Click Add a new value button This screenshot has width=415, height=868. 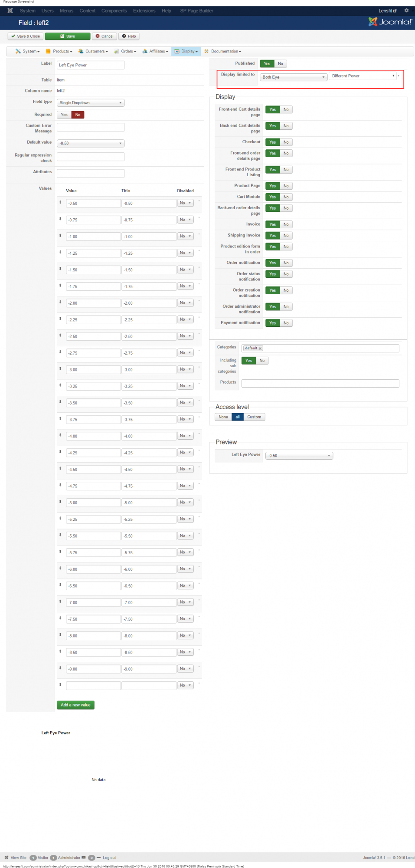pos(75,705)
